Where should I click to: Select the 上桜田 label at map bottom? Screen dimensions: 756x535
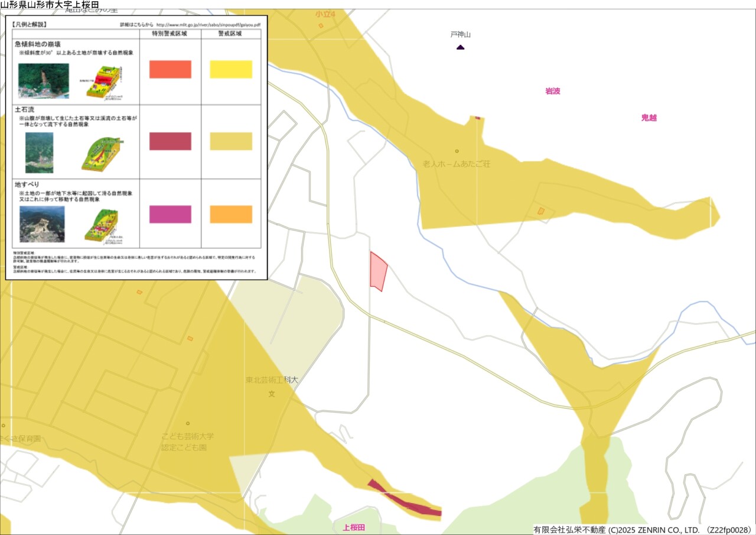point(354,527)
